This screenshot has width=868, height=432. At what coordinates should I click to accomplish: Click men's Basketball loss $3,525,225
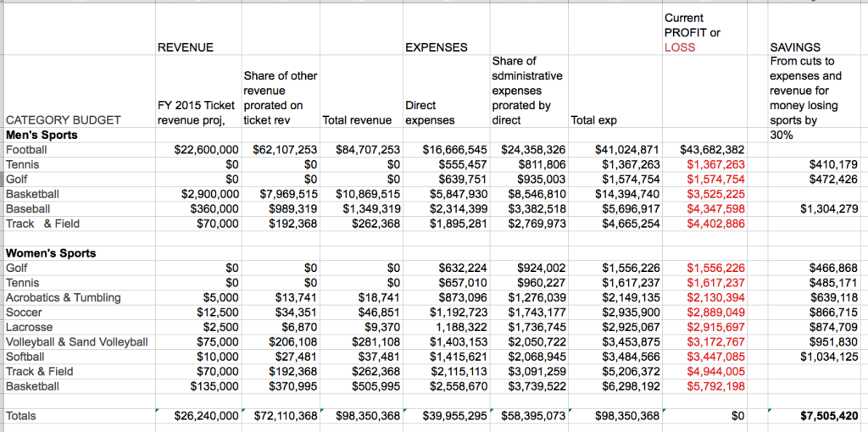pos(715,194)
